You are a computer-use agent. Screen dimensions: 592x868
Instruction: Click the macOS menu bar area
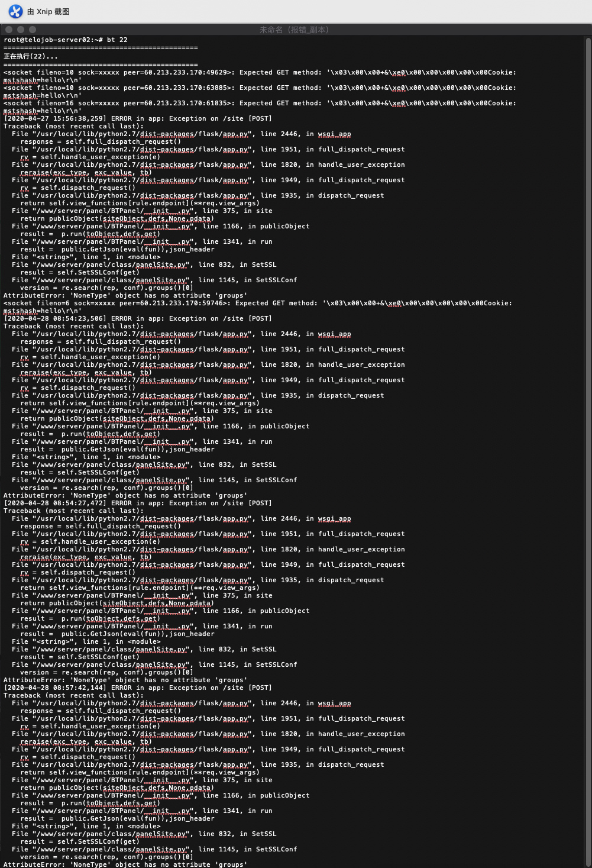[x=296, y=11]
